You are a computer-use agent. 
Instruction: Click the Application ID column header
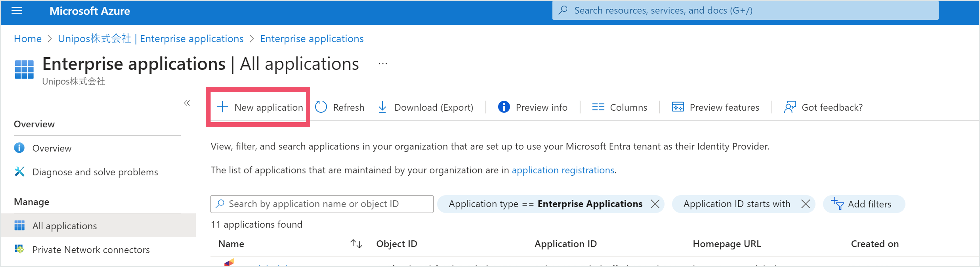pyautogui.click(x=565, y=244)
